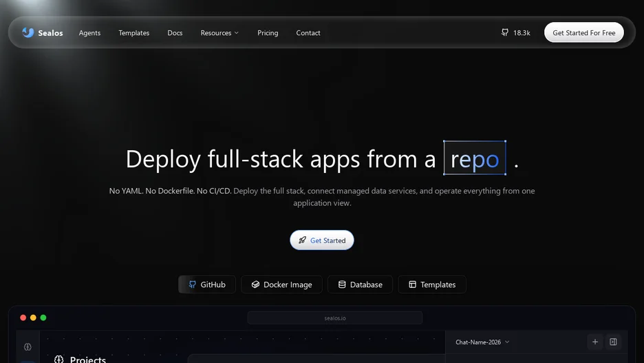Click the Projects heading
The height and width of the screenshot is (363, 644).
tap(88, 359)
